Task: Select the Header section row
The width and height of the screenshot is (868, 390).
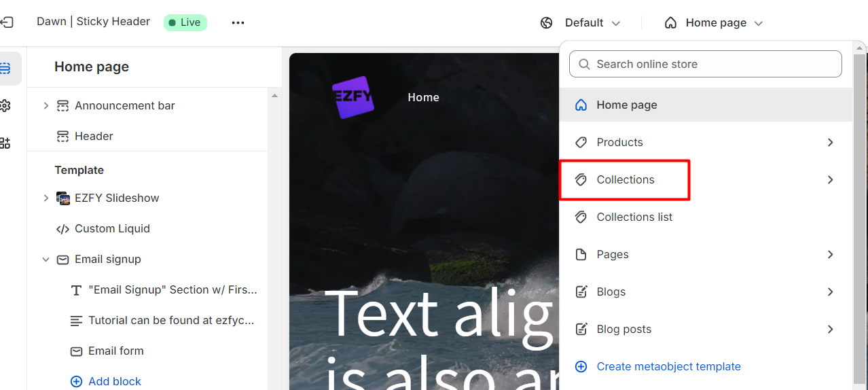Action: tap(147, 136)
